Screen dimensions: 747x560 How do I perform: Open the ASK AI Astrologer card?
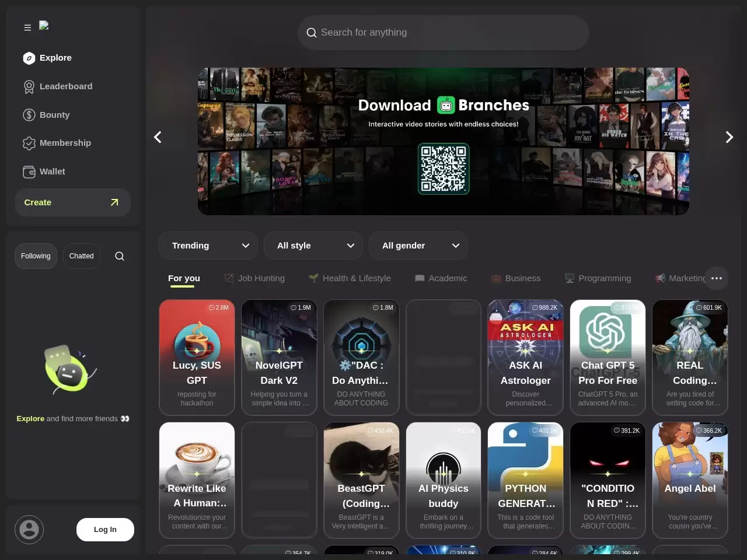526,358
